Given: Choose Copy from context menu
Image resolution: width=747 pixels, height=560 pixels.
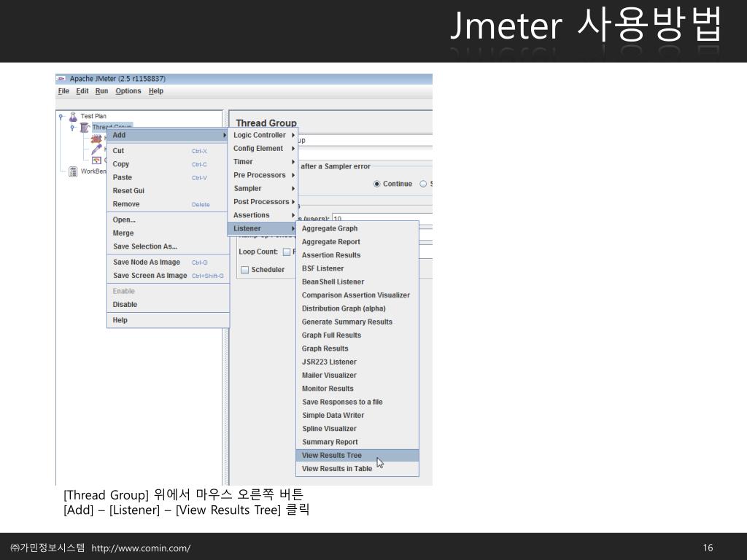Looking at the screenshot, I should (x=168, y=164).
